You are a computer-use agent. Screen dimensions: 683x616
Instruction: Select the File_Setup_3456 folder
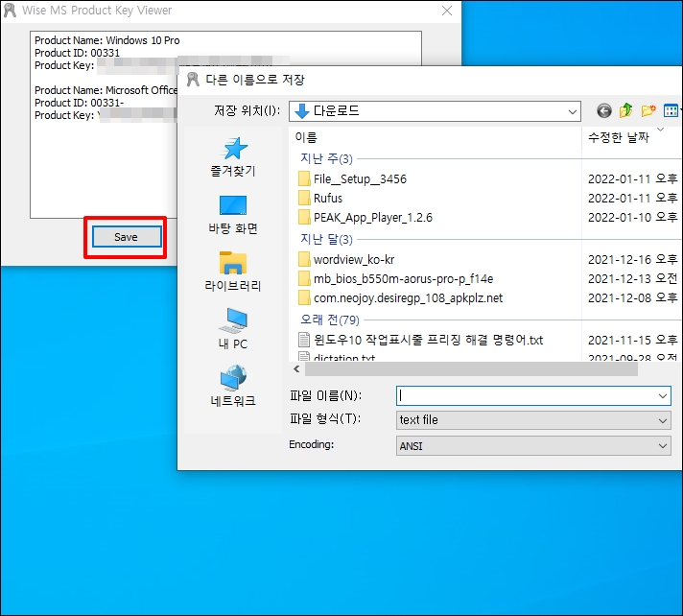tap(352, 179)
